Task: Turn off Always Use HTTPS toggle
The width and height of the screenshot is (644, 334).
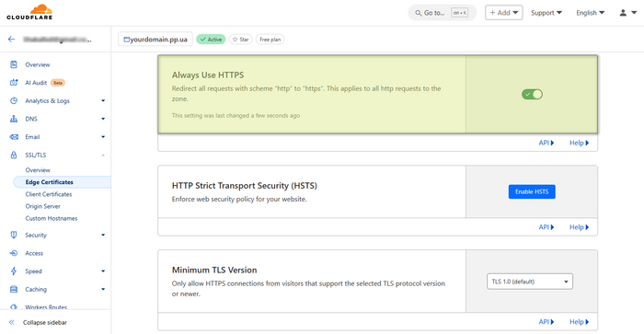Action: click(x=532, y=95)
